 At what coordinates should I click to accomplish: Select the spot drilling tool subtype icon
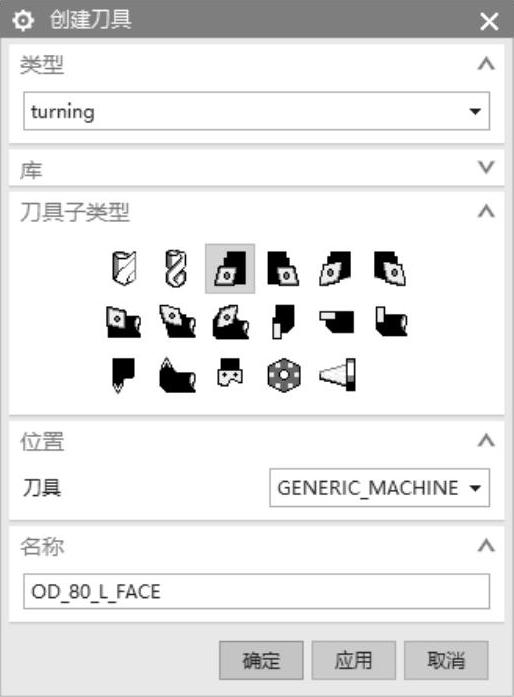[x=124, y=268]
